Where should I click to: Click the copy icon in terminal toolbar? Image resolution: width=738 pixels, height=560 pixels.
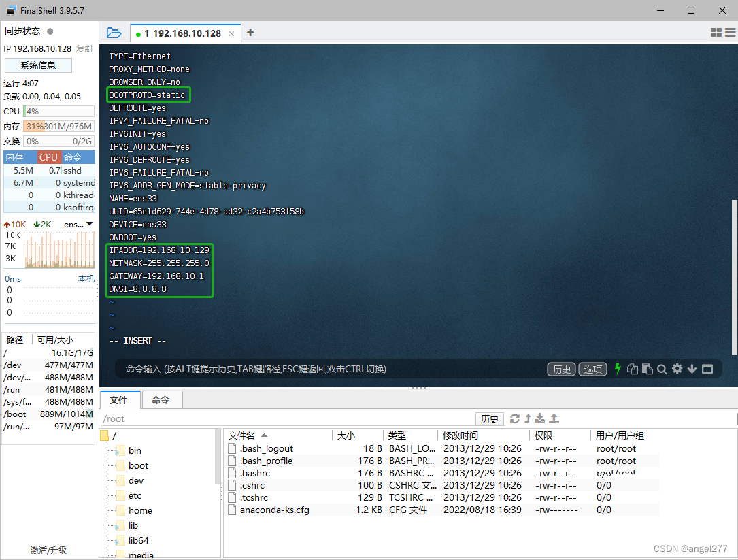(x=633, y=369)
